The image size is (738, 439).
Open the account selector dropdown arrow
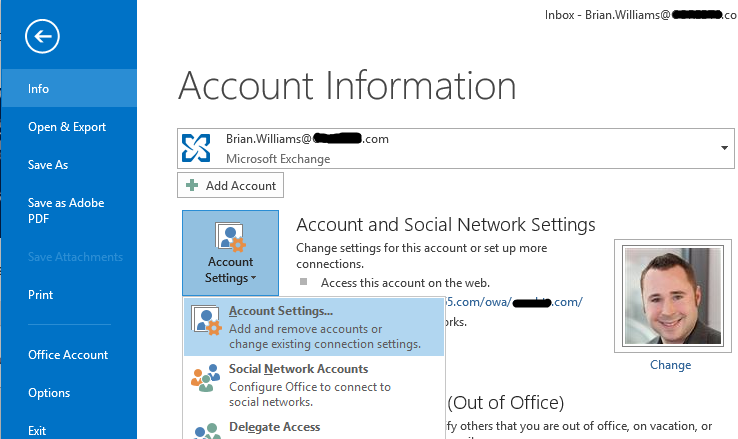[x=724, y=148]
